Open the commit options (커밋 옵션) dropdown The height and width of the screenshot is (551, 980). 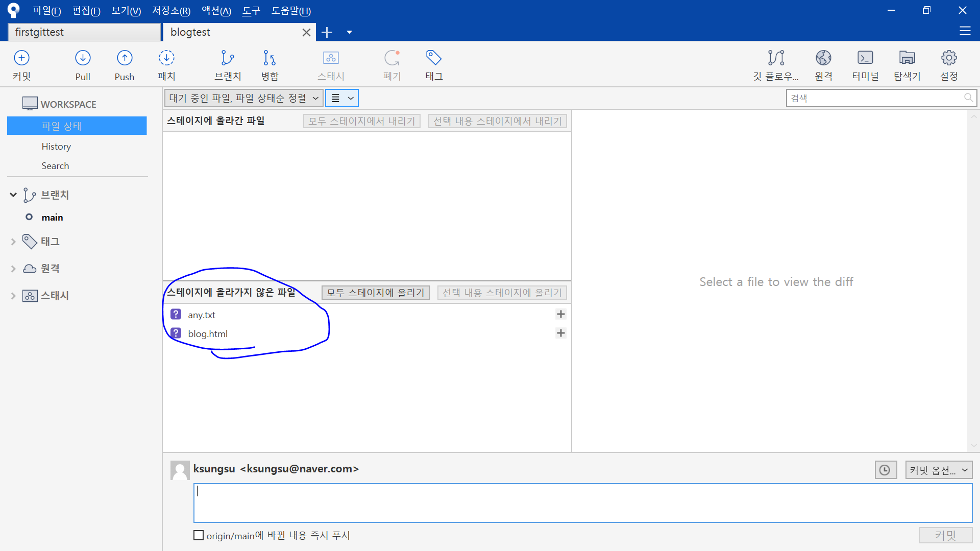(x=939, y=470)
